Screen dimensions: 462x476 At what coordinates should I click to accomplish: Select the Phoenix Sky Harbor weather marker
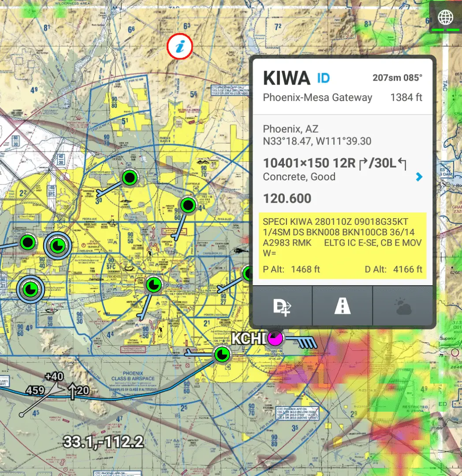tap(153, 285)
